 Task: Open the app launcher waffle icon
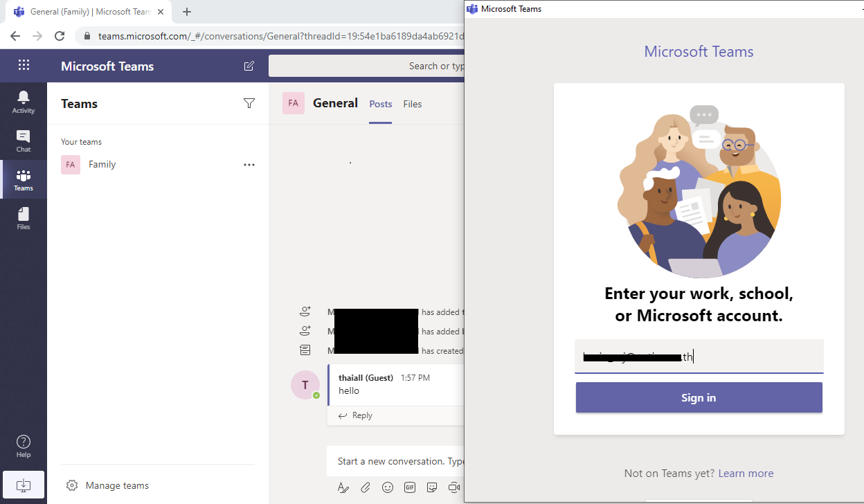click(24, 65)
